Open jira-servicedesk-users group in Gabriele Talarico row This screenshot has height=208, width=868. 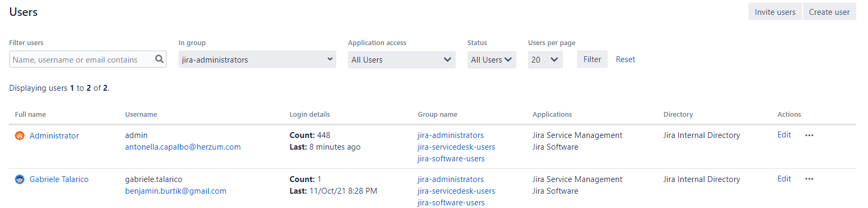[x=456, y=191]
